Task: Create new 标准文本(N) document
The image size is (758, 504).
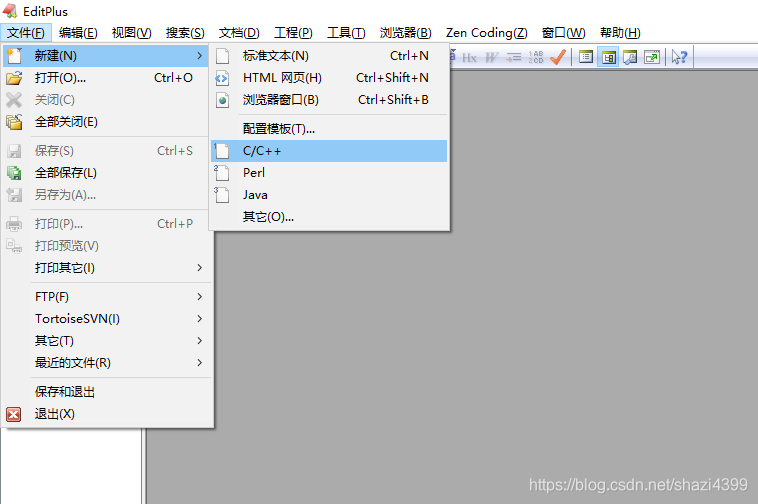Action: pyautogui.click(x=329, y=56)
